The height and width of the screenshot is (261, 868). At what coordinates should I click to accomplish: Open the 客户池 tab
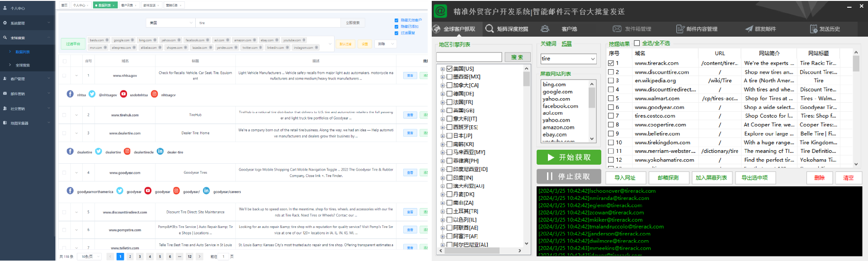point(569,29)
